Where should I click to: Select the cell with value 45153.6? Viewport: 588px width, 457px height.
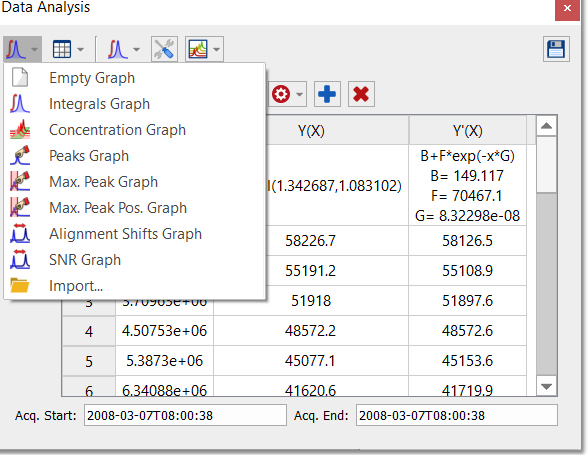pos(468,361)
